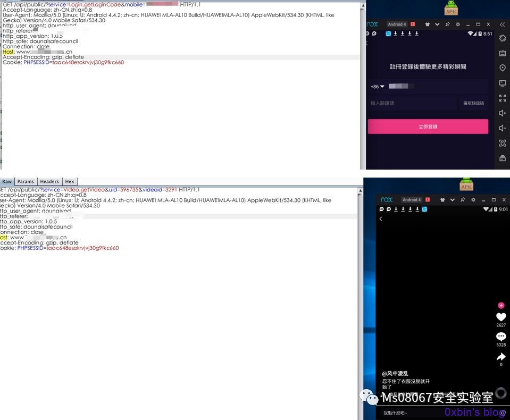Open Nox multi-instance toolbox icon at sidebar bottom

tap(503, 158)
